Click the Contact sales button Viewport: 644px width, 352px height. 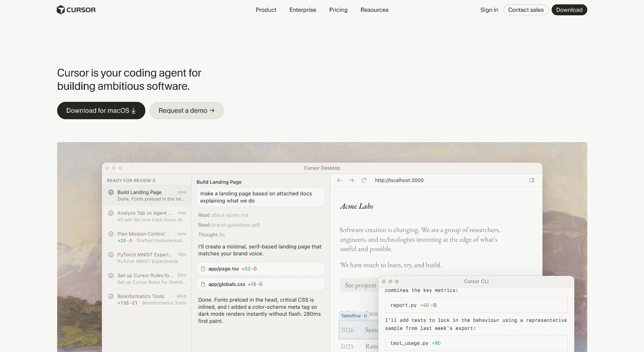[x=526, y=10]
